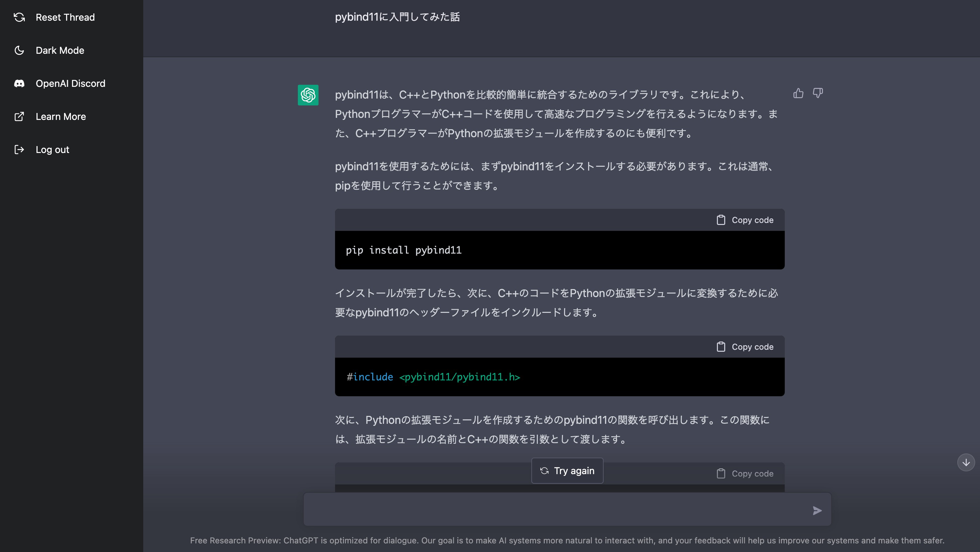Image resolution: width=980 pixels, height=552 pixels.
Task: Click the scroll-to-bottom arrow button
Action: click(966, 462)
